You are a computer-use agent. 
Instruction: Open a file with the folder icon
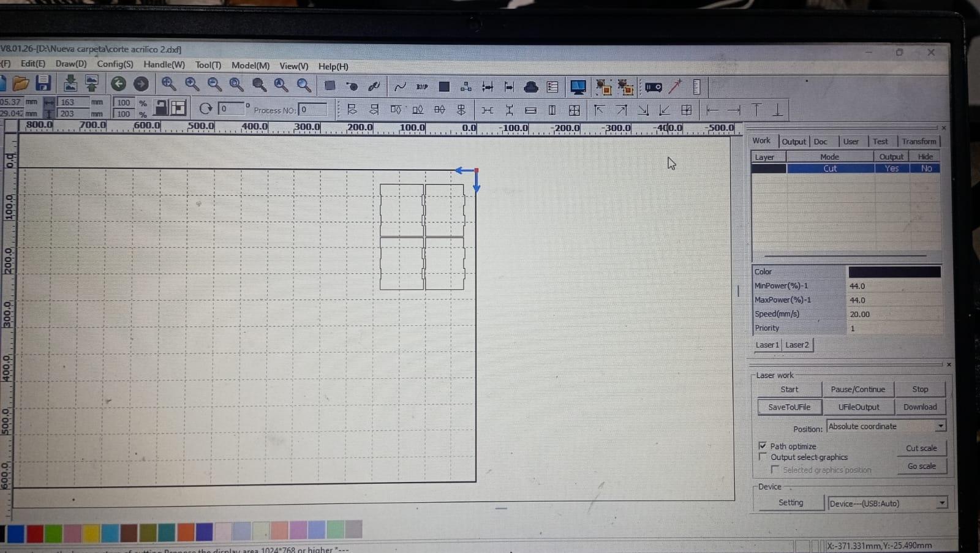20,83
